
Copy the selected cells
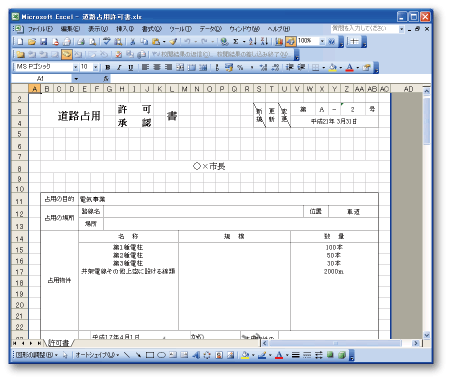(144, 42)
